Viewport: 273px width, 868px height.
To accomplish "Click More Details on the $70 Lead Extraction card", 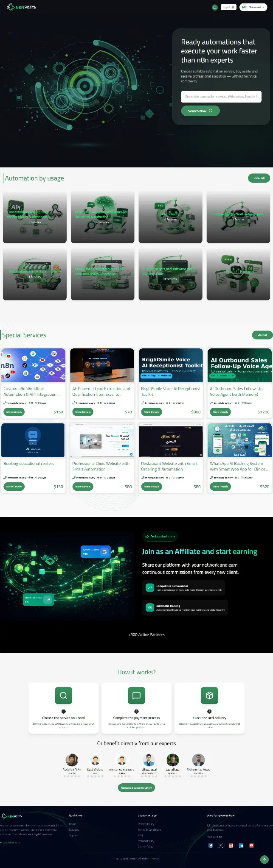I will click(83, 412).
